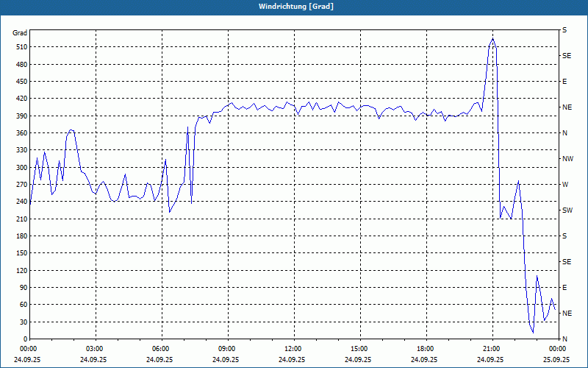The width and height of the screenshot is (588, 368).
Task: Click the 90 y-axis label
Action: [23, 288]
